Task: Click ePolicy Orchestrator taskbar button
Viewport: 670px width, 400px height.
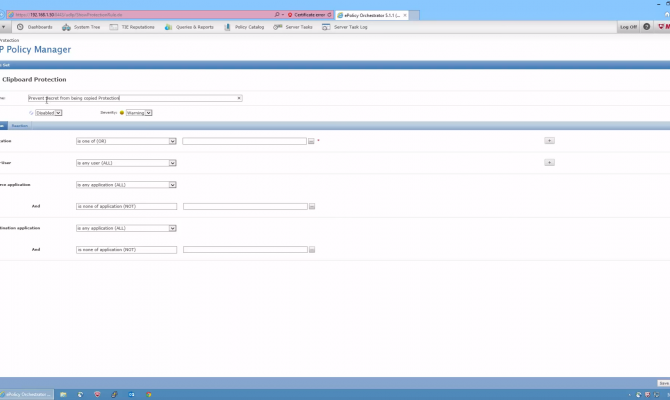Action: point(26,394)
